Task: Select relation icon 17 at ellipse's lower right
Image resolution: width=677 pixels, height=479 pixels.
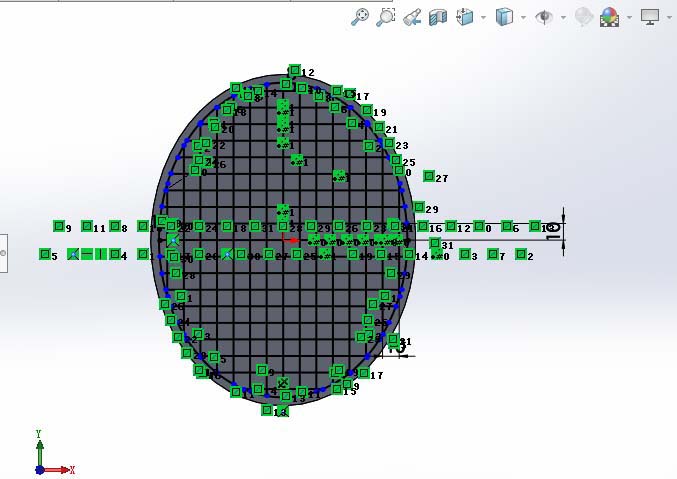Action: [364, 373]
